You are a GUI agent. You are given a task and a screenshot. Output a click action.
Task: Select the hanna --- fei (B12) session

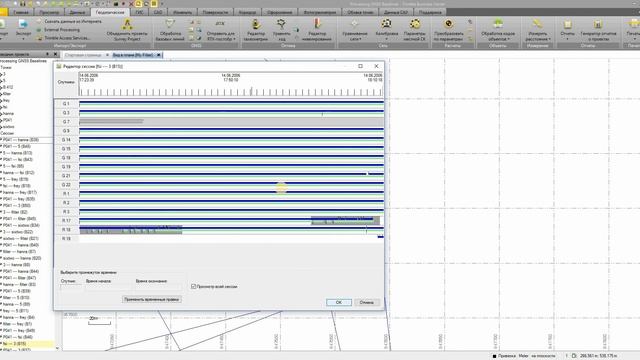tap(18, 173)
